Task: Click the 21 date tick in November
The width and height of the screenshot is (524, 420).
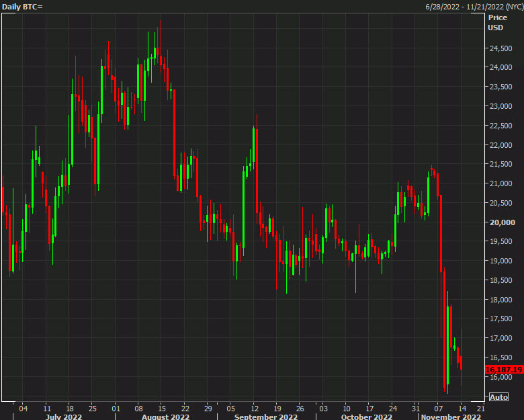Action: (x=480, y=408)
